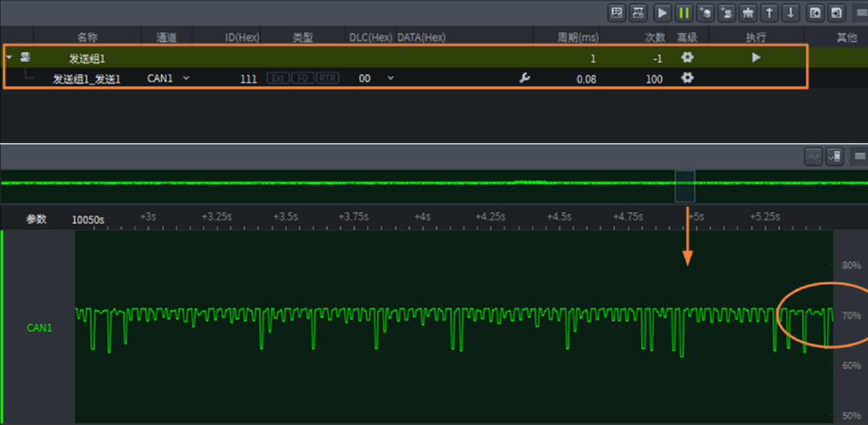Viewport: 868px width, 425px height.
Task: Click the 执行 column header
Action: click(x=756, y=37)
